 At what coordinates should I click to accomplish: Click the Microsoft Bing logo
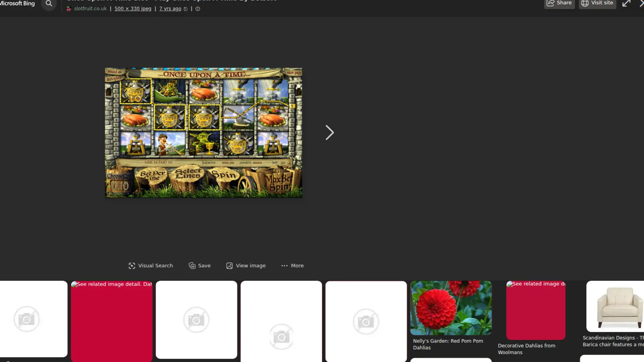(17, 3)
